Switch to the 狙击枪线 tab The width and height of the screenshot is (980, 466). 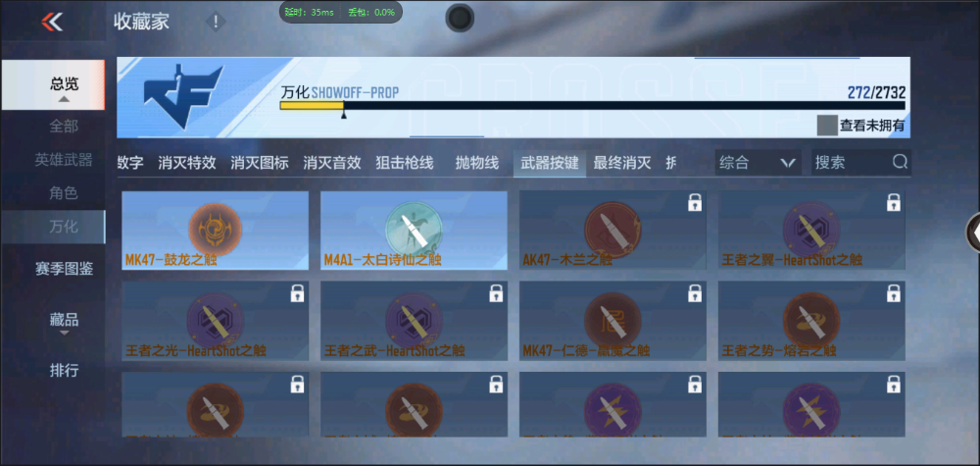point(405,163)
